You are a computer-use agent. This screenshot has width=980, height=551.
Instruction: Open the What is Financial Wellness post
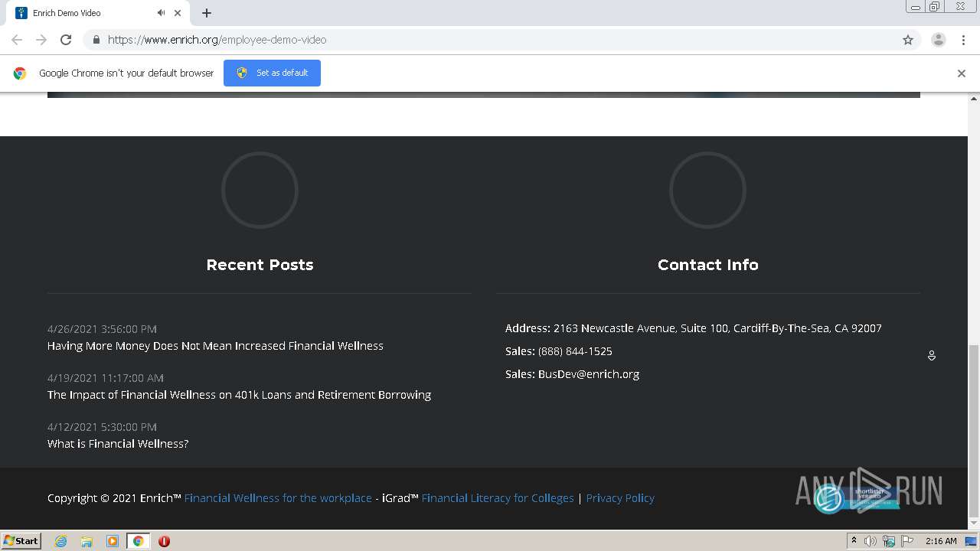point(118,444)
